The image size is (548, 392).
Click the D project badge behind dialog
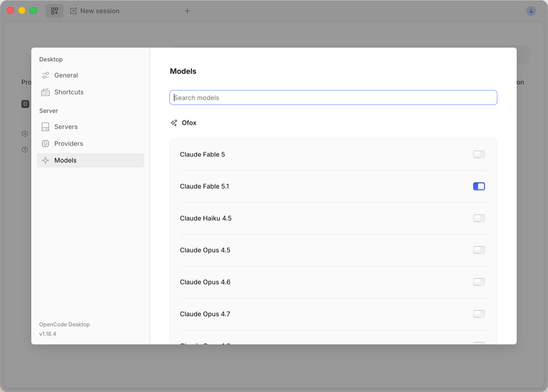[x=25, y=104]
